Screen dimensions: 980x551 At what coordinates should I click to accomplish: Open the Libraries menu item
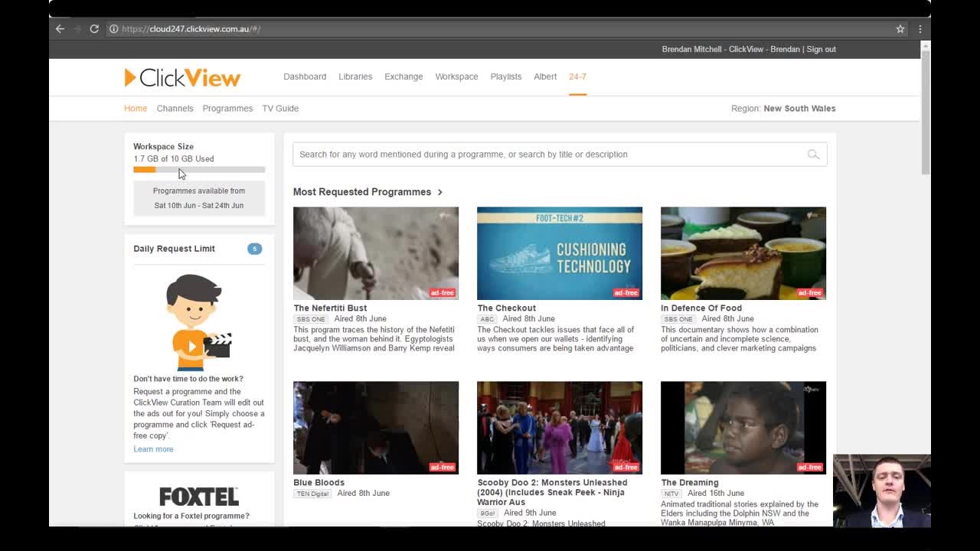click(x=355, y=77)
